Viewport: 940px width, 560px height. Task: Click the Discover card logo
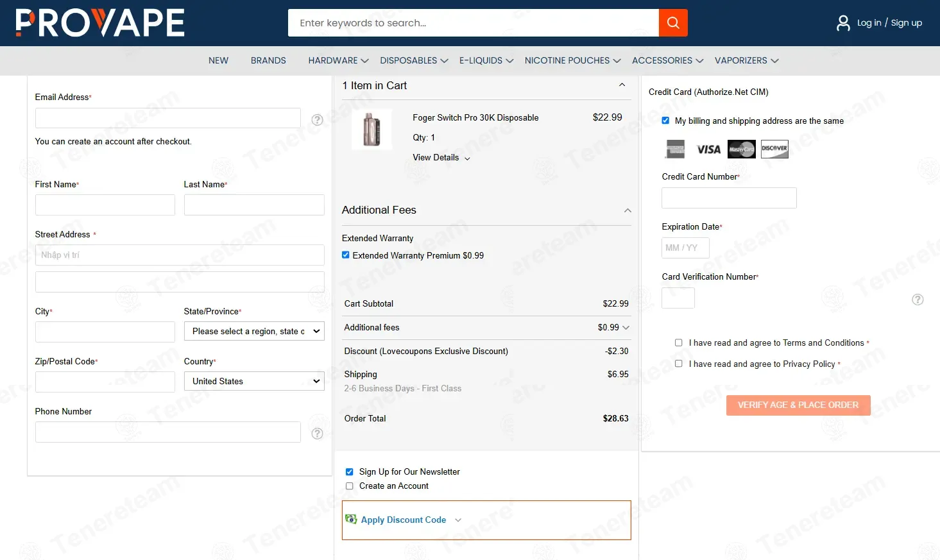point(774,149)
